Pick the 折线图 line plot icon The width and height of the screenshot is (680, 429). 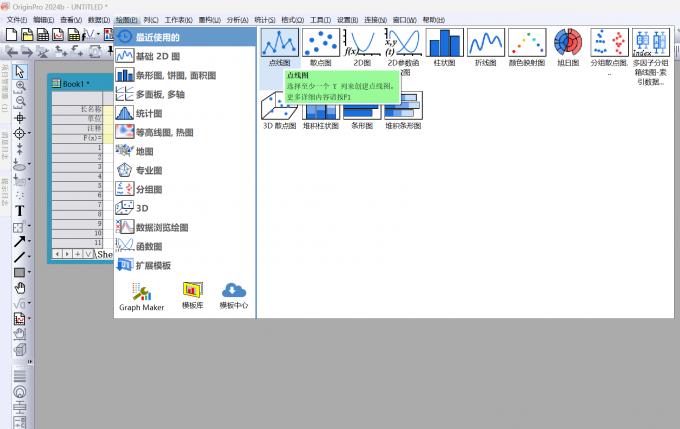point(486,43)
